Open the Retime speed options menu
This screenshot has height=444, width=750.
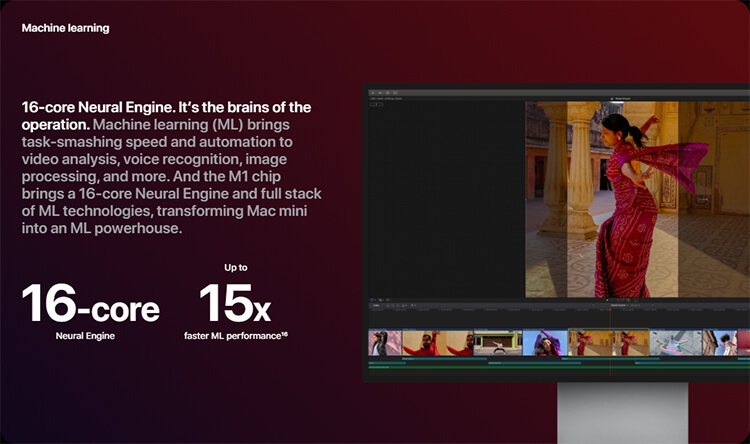click(388, 300)
